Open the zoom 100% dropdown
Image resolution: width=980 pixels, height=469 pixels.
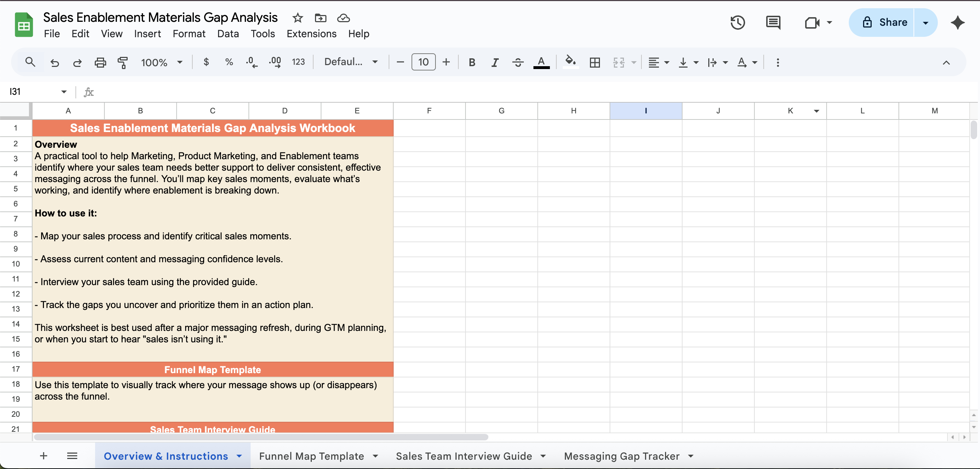pyautogui.click(x=162, y=62)
